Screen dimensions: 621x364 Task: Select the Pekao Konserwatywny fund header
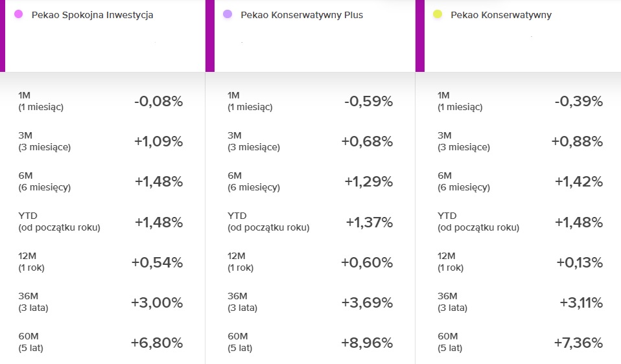click(501, 15)
